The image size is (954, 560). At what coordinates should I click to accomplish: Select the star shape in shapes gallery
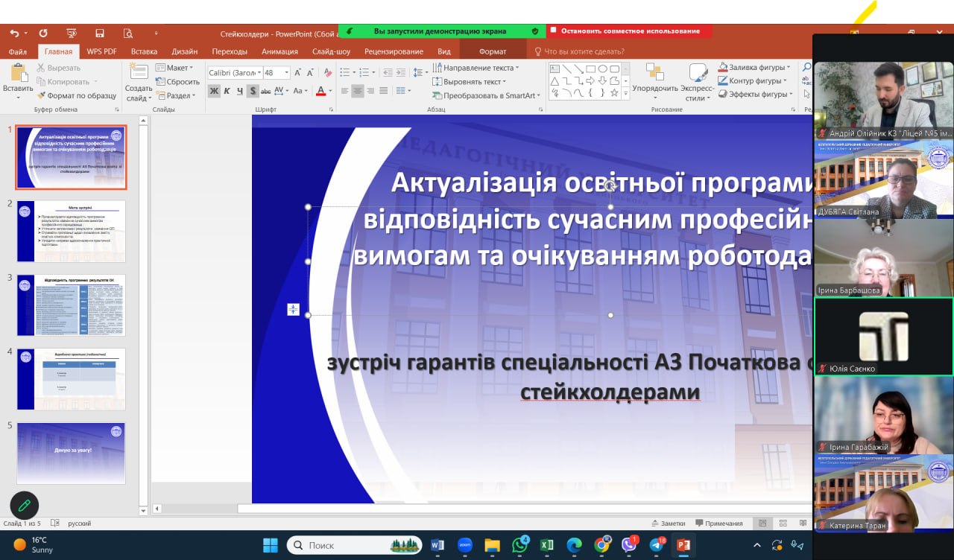point(614,93)
